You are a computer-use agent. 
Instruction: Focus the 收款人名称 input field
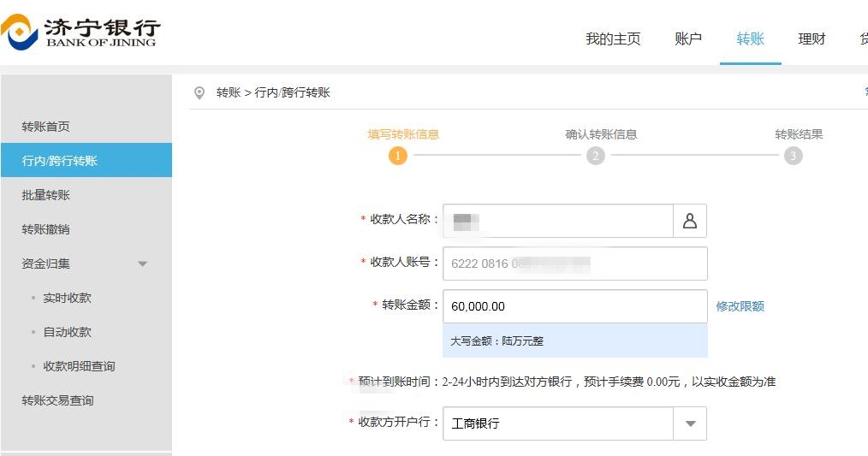[x=558, y=221]
